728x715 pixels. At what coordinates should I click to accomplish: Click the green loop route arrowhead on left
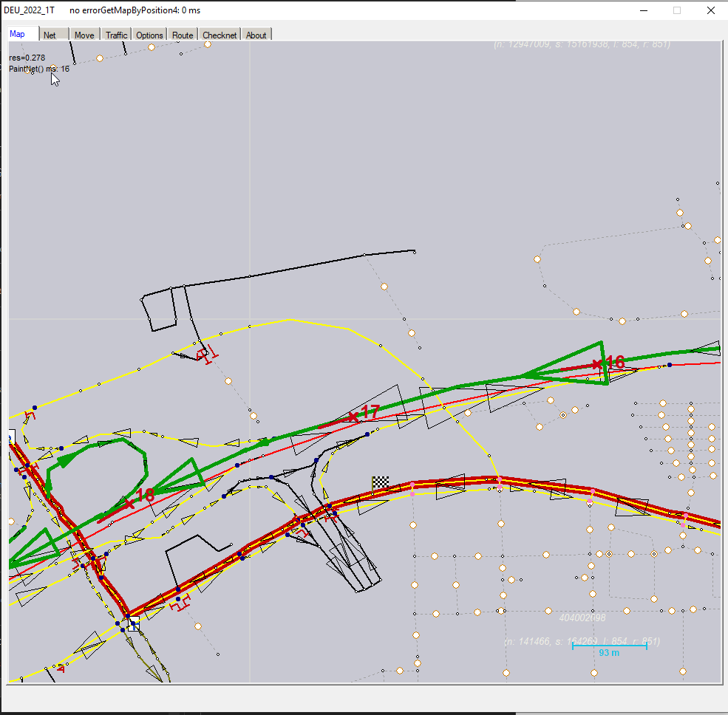click(x=67, y=459)
